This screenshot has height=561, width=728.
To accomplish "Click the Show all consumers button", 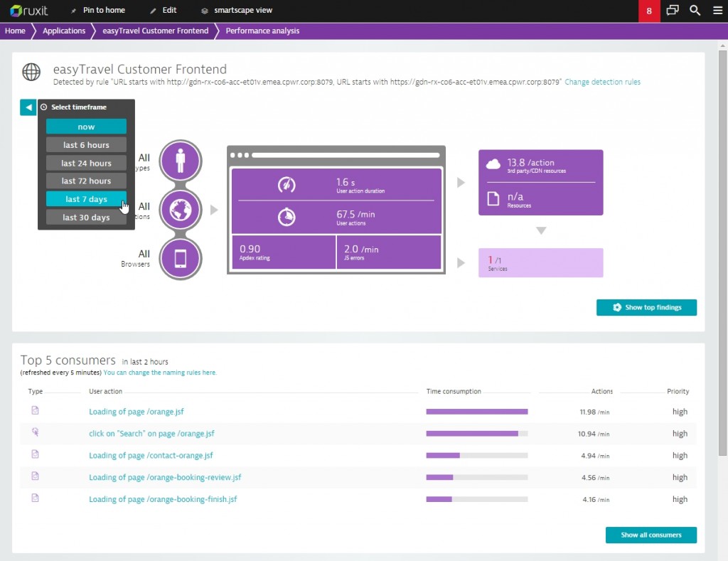I will click(651, 535).
